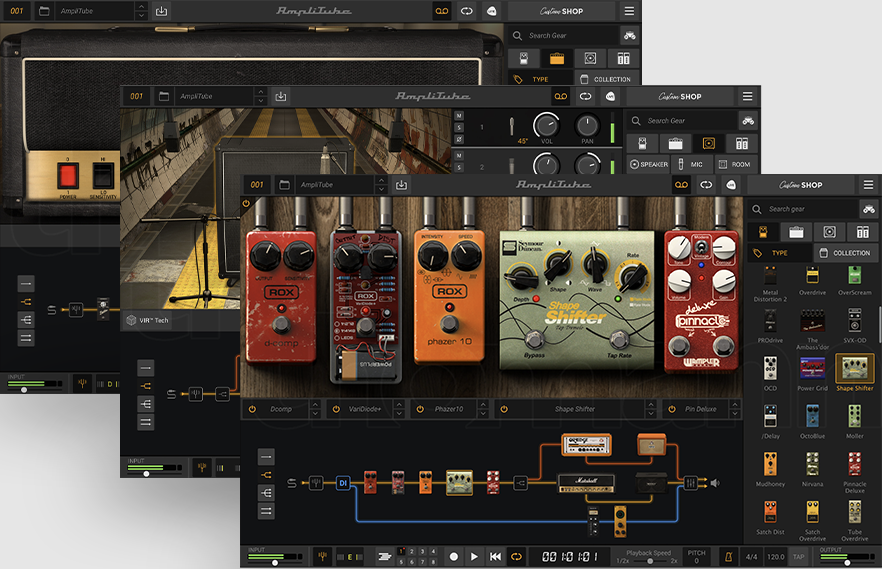The image size is (882, 569).
Task: Select yellow pedal on the blue DI path
Action: tap(620, 521)
